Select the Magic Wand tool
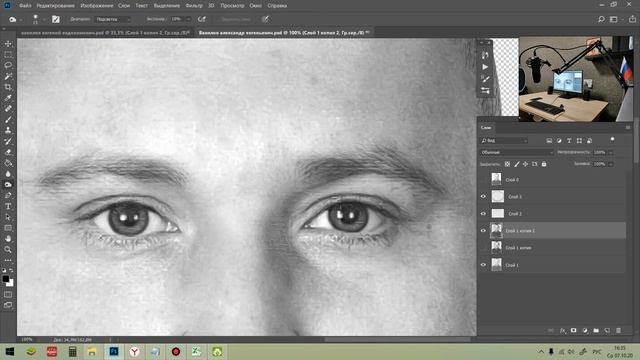Screen dimensions: 640x360 pyautogui.click(x=8, y=76)
